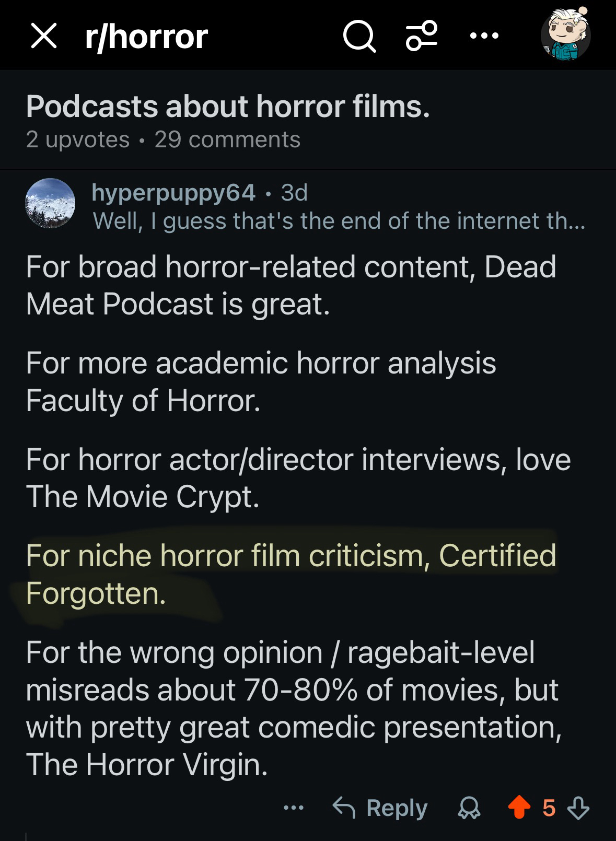The width and height of the screenshot is (616, 841).
Task: Open the comment's three-dot options menu
Action: point(294,808)
